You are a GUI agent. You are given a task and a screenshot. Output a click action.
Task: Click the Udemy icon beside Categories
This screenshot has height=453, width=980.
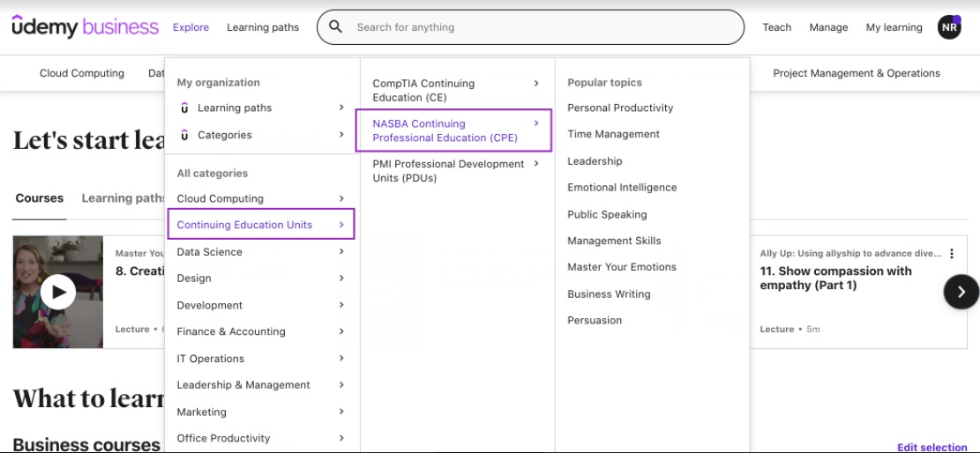point(184,135)
